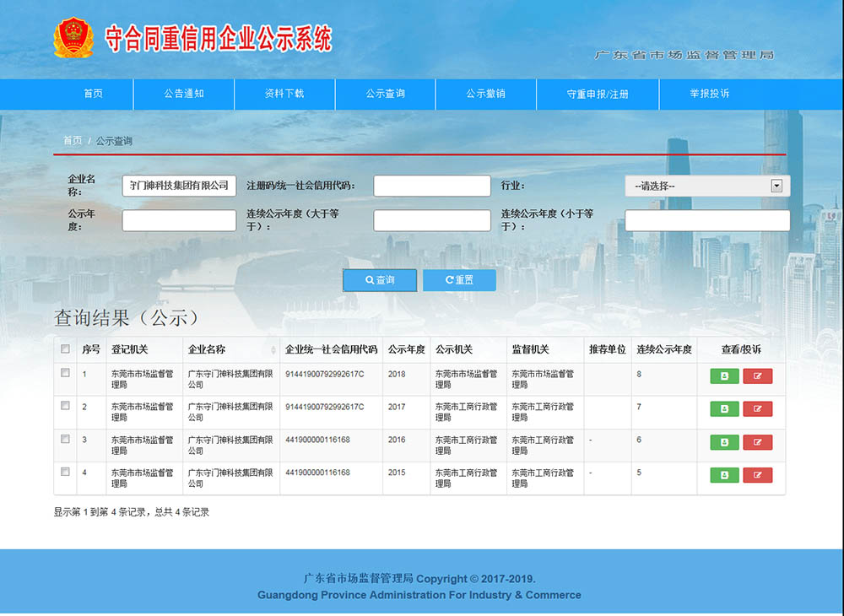Click the green view icon on the 2015 record
This screenshot has height=616, width=844.
pos(723,475)
